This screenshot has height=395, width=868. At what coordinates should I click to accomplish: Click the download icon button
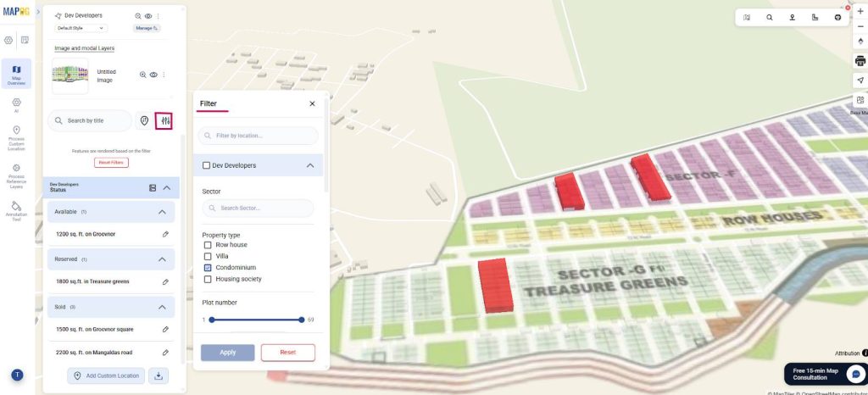pos(159,376)
